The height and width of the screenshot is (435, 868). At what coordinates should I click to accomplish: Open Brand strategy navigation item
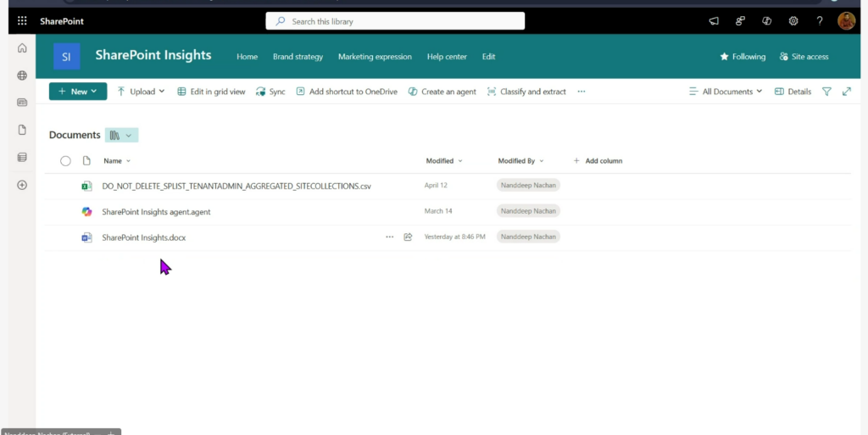coord(298,57)
